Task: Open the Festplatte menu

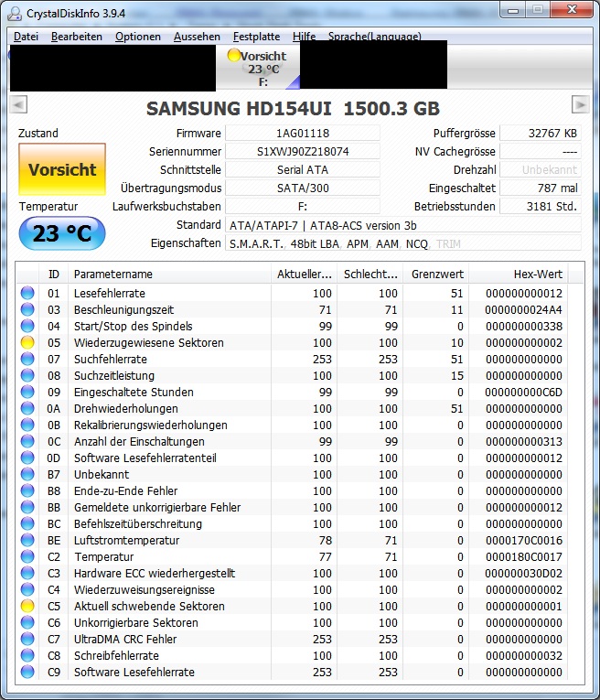Action: [x=256, y=37]
